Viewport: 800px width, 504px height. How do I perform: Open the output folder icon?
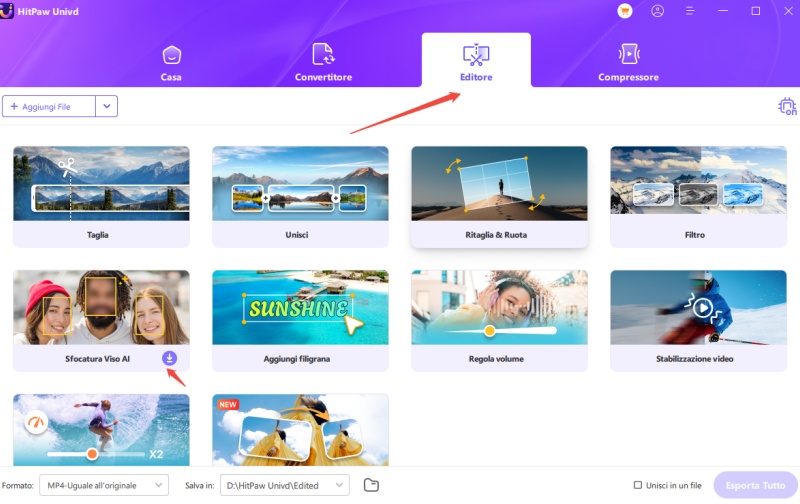pos(371,485)
